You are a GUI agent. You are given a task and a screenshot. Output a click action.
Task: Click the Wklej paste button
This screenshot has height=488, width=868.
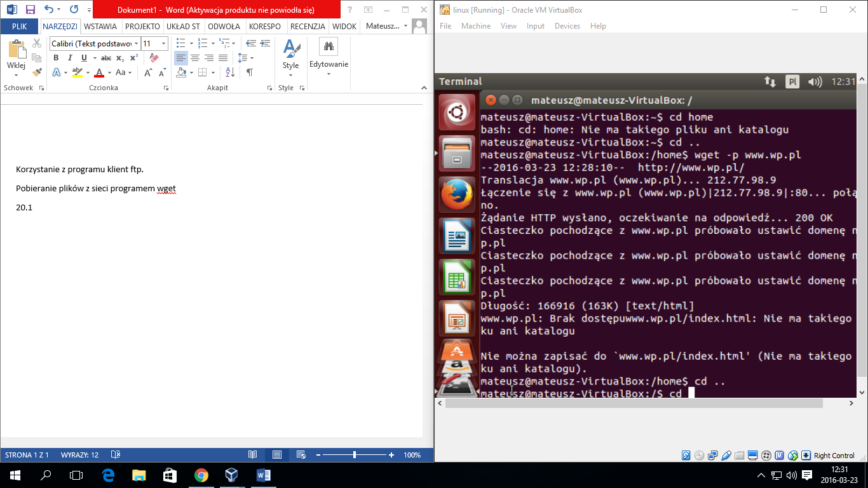pos(16,53)
